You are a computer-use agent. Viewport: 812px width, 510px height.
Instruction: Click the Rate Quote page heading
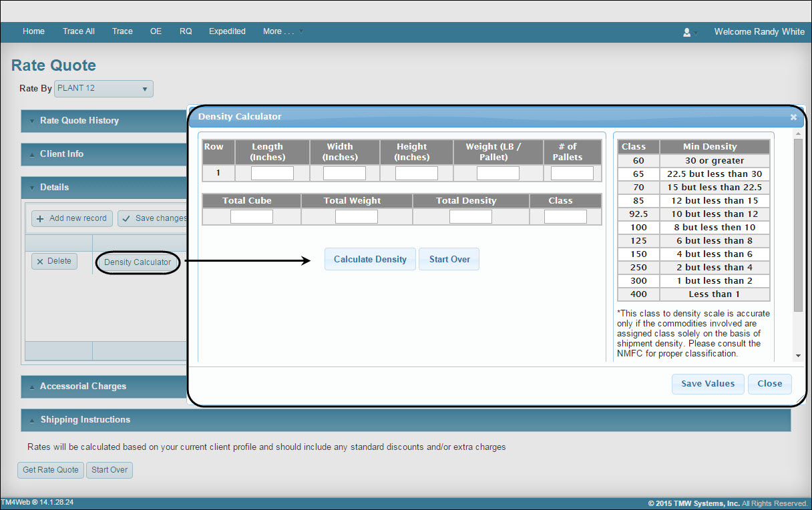pyautogui.click(x=53, y=65)
